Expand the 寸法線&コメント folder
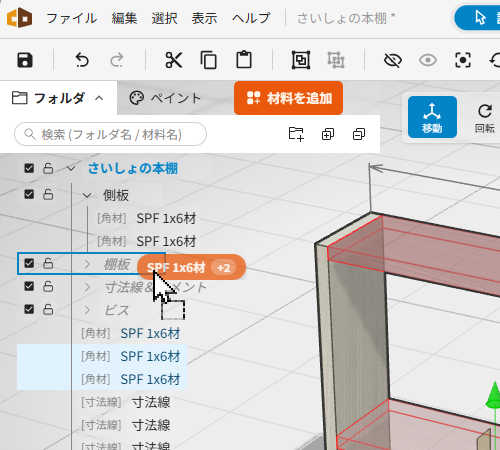 pos(87,287)
